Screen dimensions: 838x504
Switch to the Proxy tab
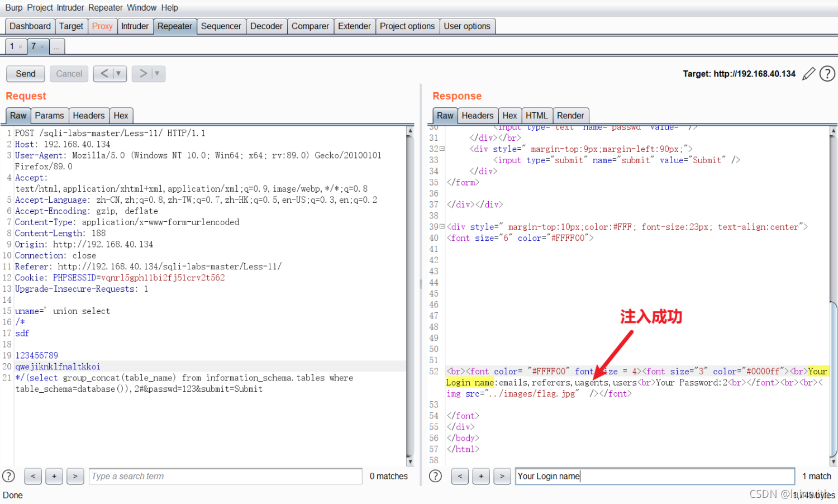pyautogui.click(x=102, y=26)
